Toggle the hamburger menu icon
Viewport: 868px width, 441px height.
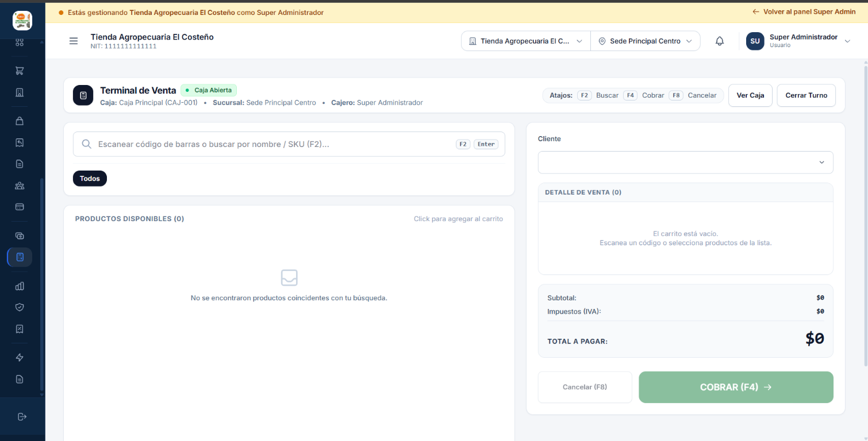pyautogui.click(x=74, y=41)
